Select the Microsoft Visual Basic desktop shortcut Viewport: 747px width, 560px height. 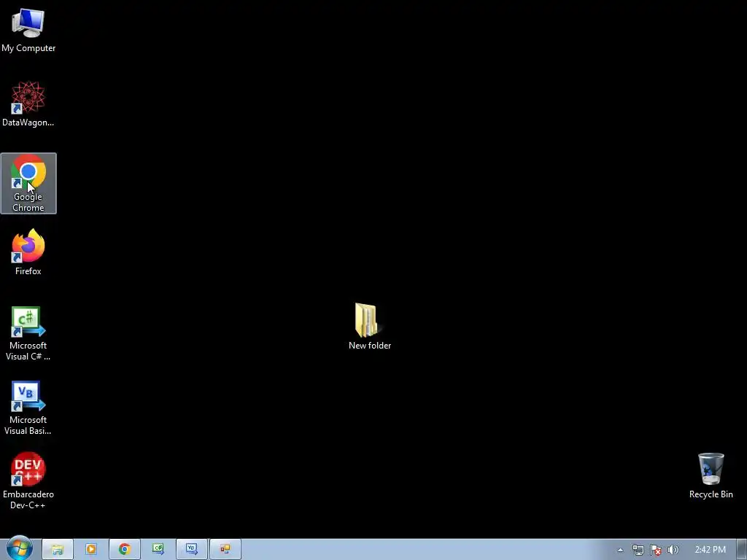[x=28, y=408]
